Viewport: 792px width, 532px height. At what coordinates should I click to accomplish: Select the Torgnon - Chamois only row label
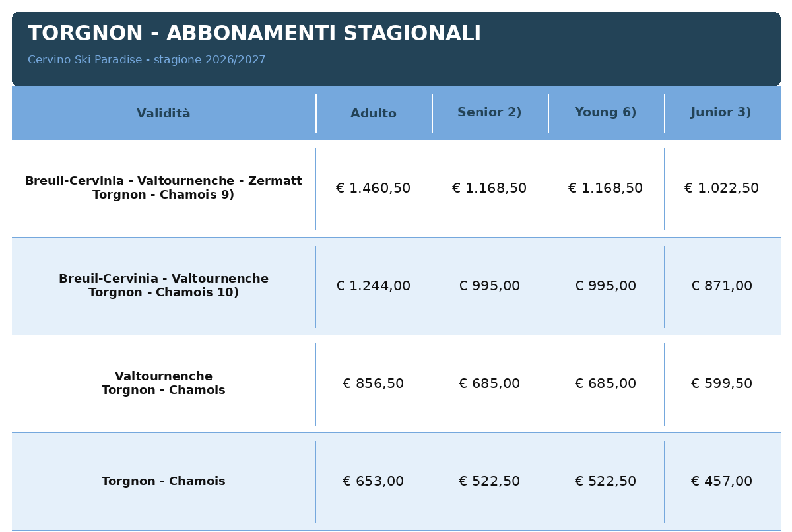coord(164,481)
